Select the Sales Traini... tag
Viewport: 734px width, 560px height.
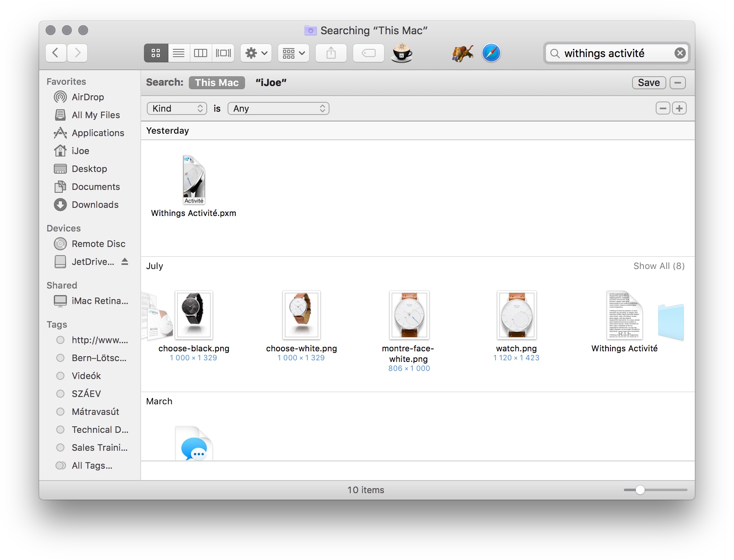[x=99, y=448]
